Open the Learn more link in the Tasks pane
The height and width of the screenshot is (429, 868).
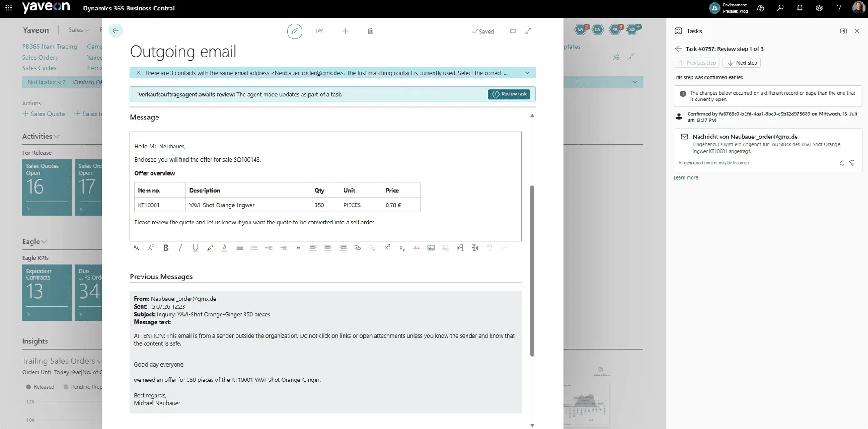tap(686, 178)
